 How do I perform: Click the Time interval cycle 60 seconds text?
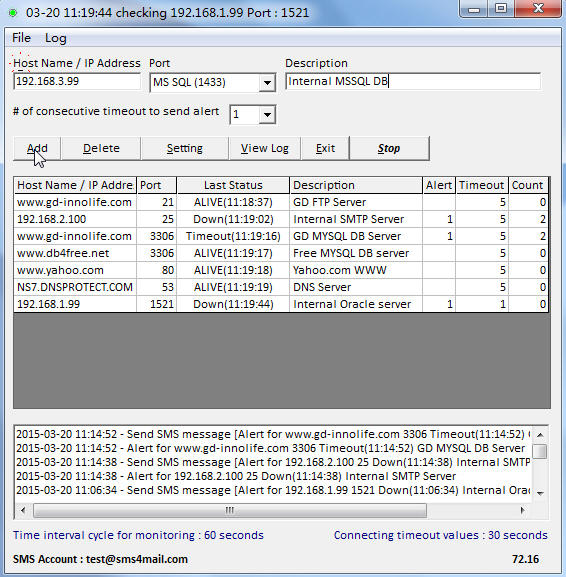[x=138, y=535]
